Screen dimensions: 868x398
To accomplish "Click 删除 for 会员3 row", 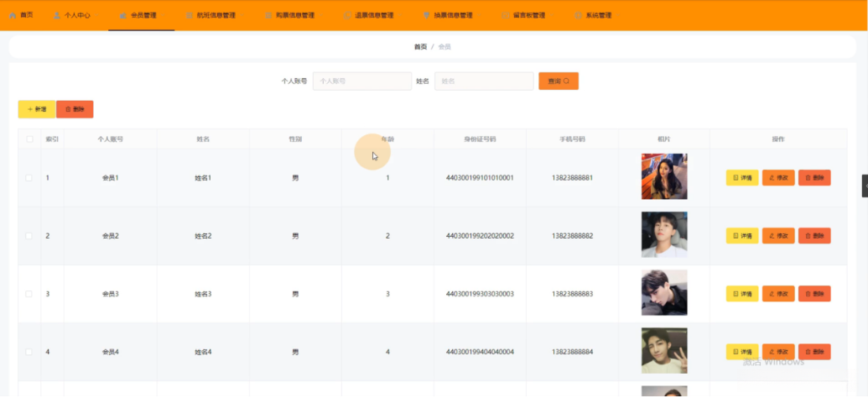I will [x=814, y=294].
